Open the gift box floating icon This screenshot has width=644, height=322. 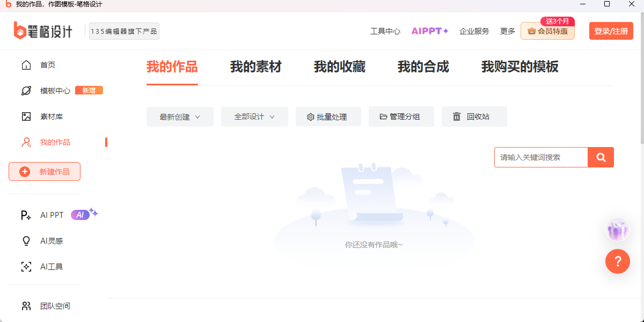point(617,231)
